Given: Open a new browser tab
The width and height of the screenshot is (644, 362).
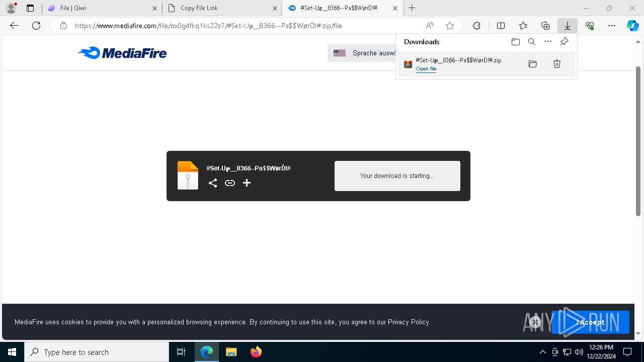Looking at the screenshot, I should (412, 8).
